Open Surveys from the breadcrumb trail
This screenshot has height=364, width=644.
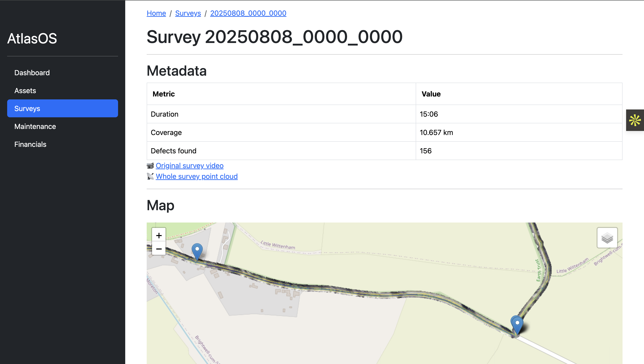click(188, 13)
